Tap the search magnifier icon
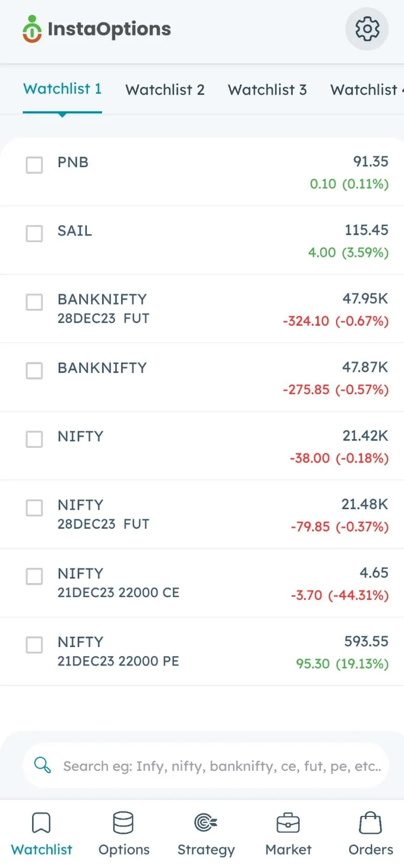 42,765
